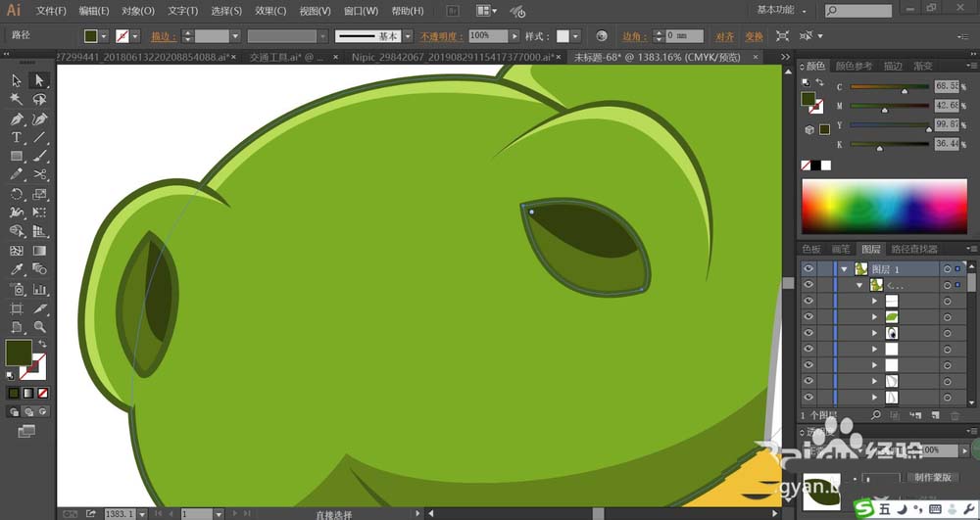
Task: Click the 对齐 align link
Action: [724, 36]
